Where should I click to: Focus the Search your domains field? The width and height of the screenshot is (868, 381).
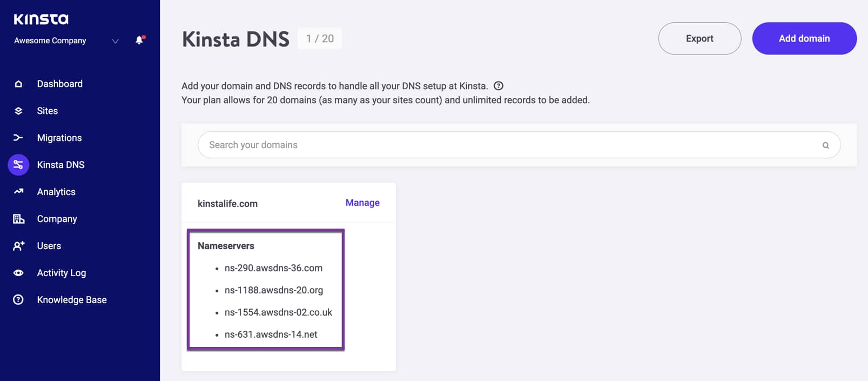508,145
